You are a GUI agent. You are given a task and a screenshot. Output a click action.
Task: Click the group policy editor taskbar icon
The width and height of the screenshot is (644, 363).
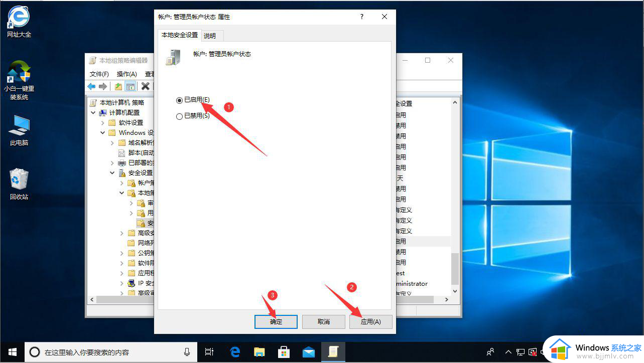[333, 352]
